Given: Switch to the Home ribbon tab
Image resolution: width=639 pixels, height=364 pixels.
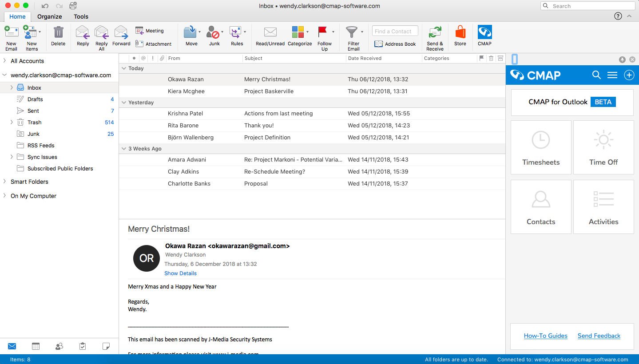Looking at the screenshot, I should (17, 16).
